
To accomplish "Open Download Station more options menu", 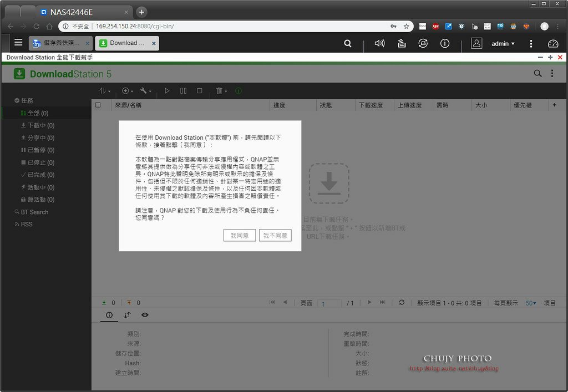I will pos(552,74).
